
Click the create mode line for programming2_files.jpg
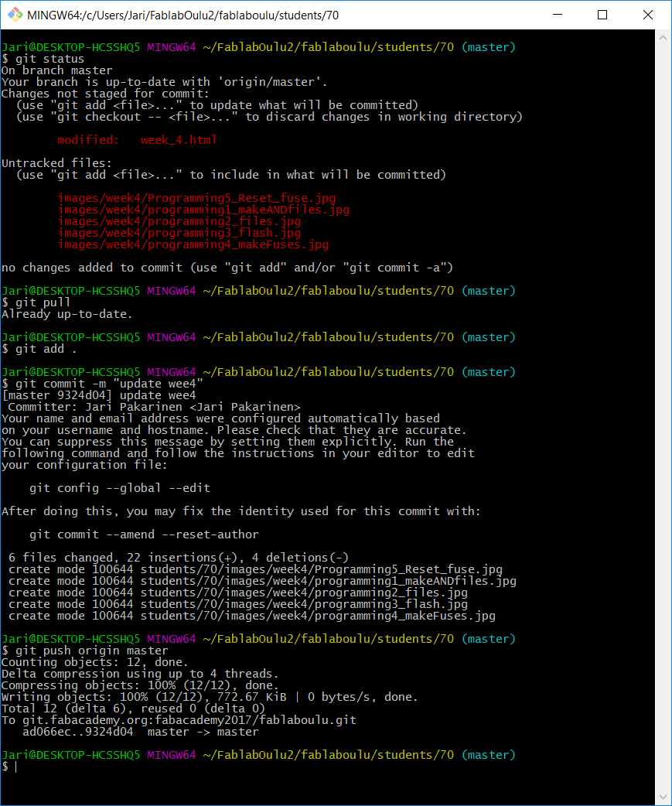[x=238, y=593]
